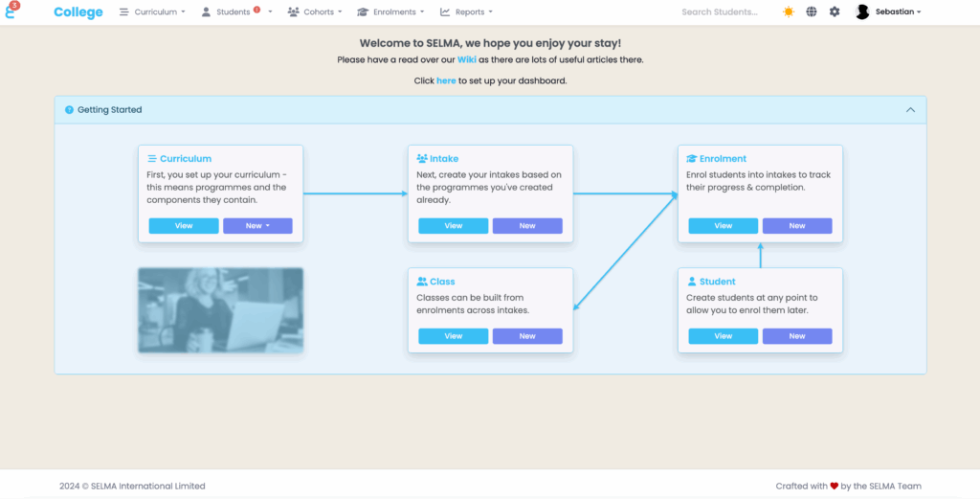Image resolution: width=980 pixels, height=499 pixels.
Task: Open settings via the gear icon
Action: [x=835, y=11]
